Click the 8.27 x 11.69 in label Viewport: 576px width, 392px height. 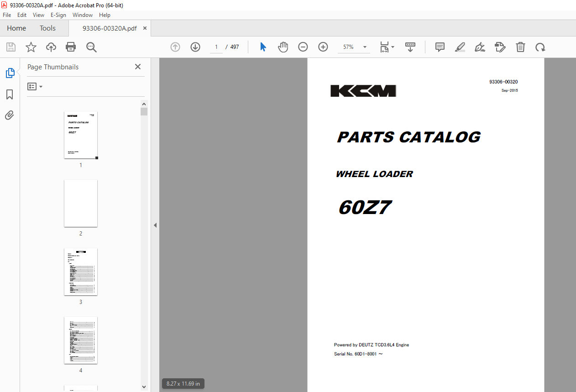[x=183, y=384]
